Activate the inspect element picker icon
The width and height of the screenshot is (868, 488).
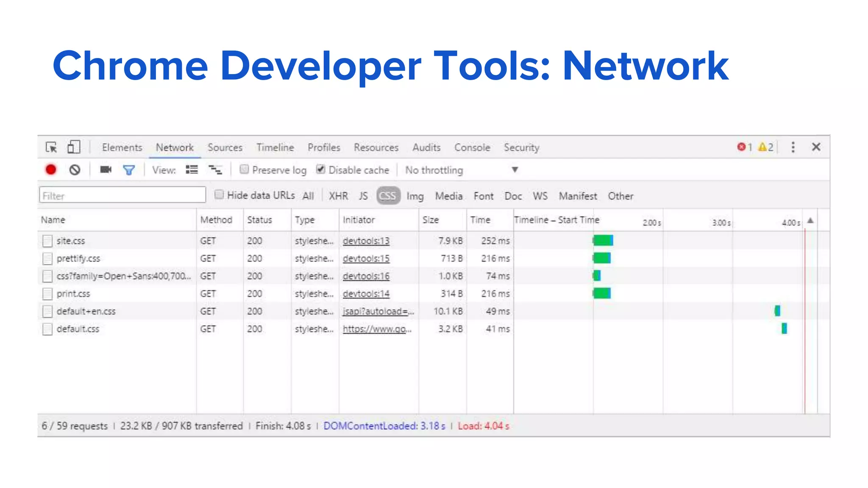point(51,147)
